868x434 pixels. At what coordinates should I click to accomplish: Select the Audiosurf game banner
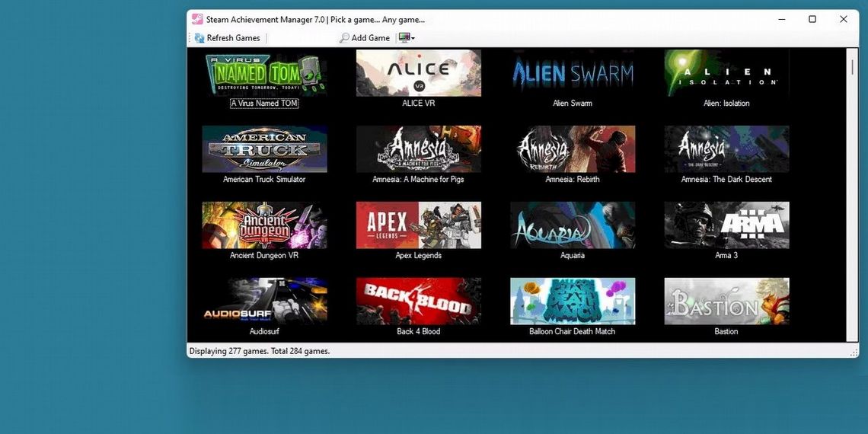coord(265,302)
